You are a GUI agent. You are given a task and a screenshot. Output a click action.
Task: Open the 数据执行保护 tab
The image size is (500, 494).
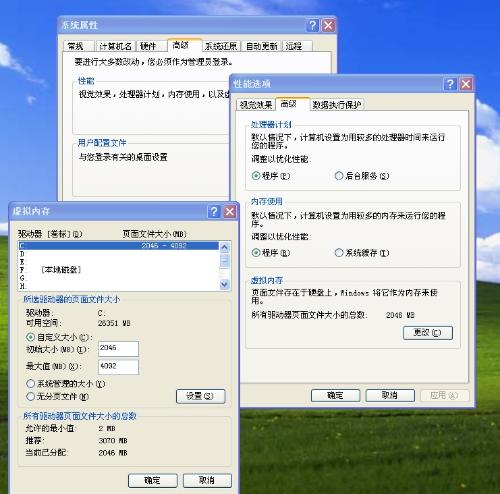click(x=337, y=105)
